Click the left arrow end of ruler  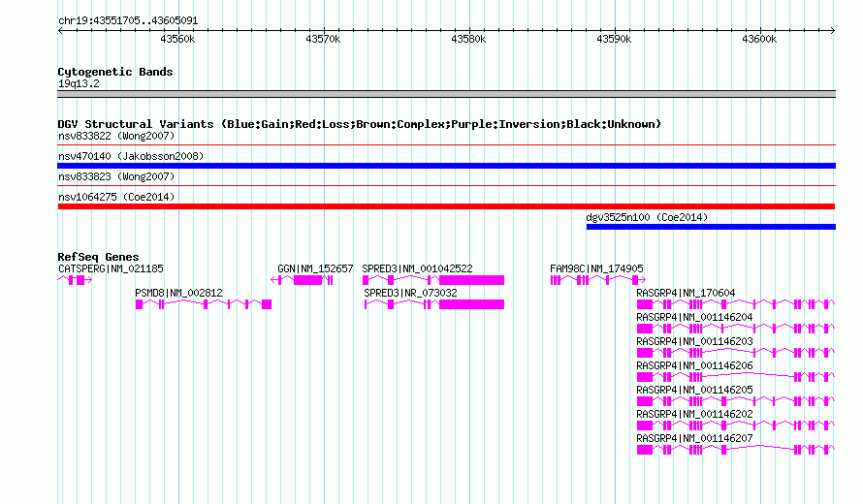click(x=60, y=31)
